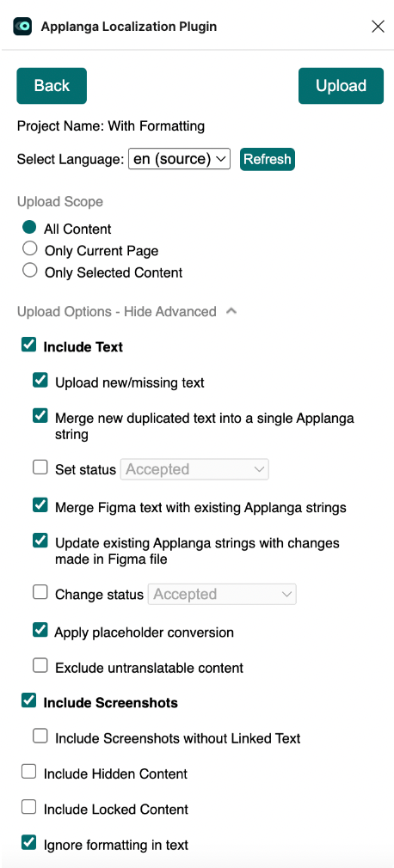This screenshot has width=394, height=868.
Task: Uncheck the Include Text checkbox
Action: [x=28, y=345]
